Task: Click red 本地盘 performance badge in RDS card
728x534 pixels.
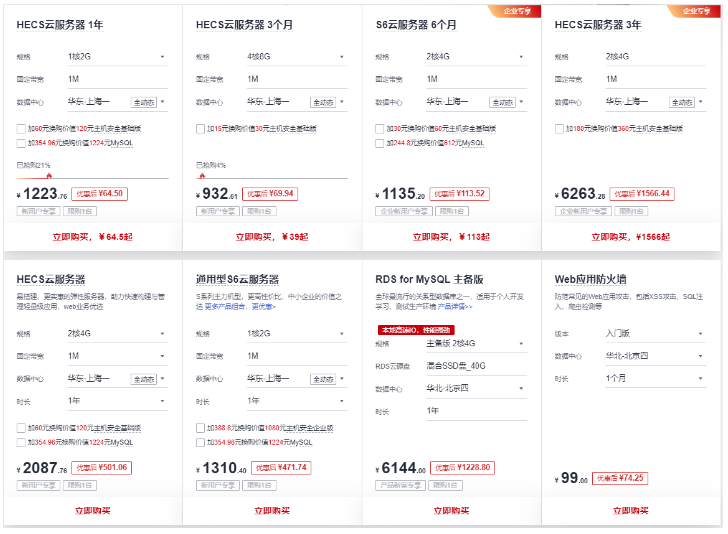Action: (416, 330)
